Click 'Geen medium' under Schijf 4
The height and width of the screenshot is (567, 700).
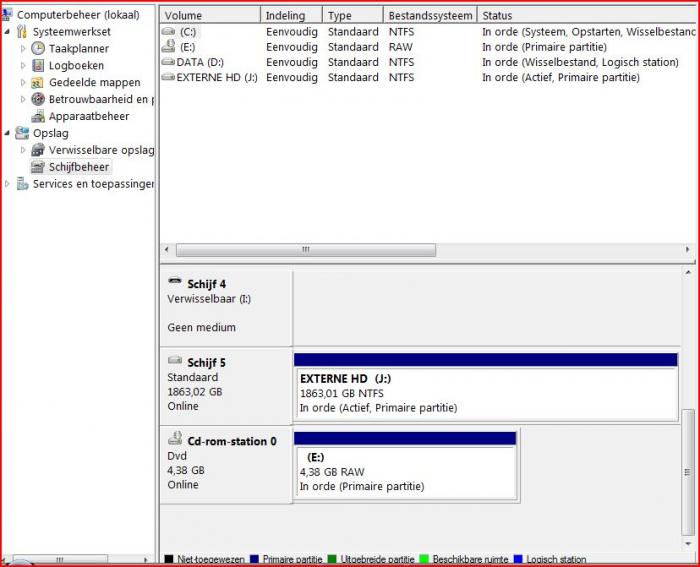[201, 327]
